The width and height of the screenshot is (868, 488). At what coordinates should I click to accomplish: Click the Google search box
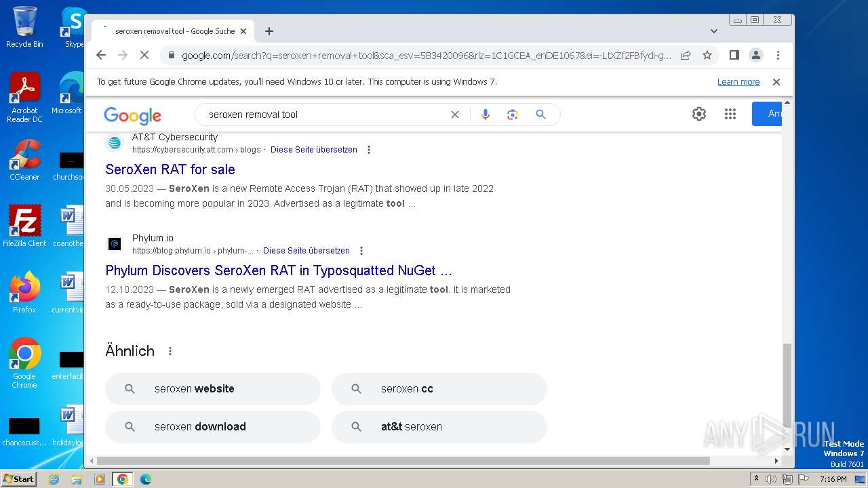pos(325,115)
